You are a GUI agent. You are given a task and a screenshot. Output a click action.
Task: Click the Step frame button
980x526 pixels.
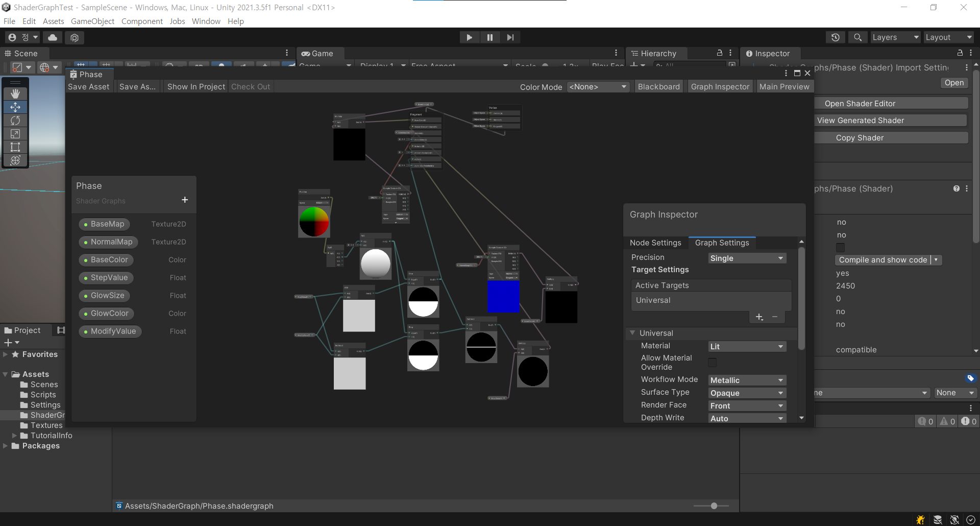510,37
